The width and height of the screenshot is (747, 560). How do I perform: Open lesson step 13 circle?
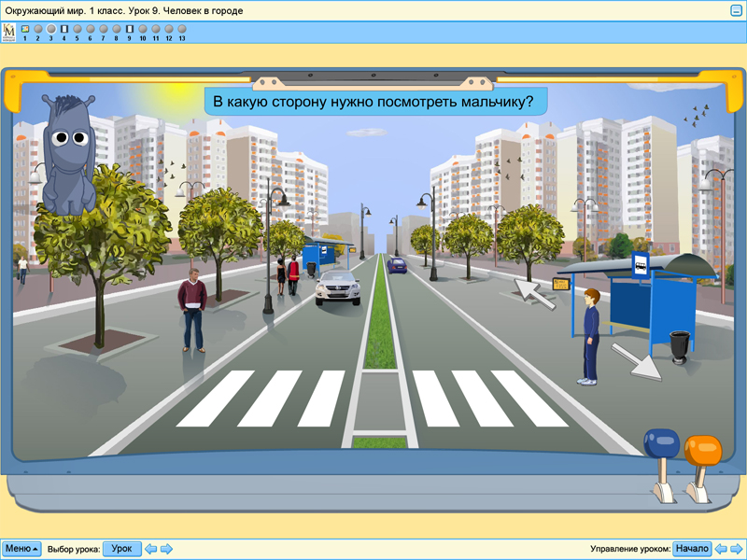tap(182, 29)
